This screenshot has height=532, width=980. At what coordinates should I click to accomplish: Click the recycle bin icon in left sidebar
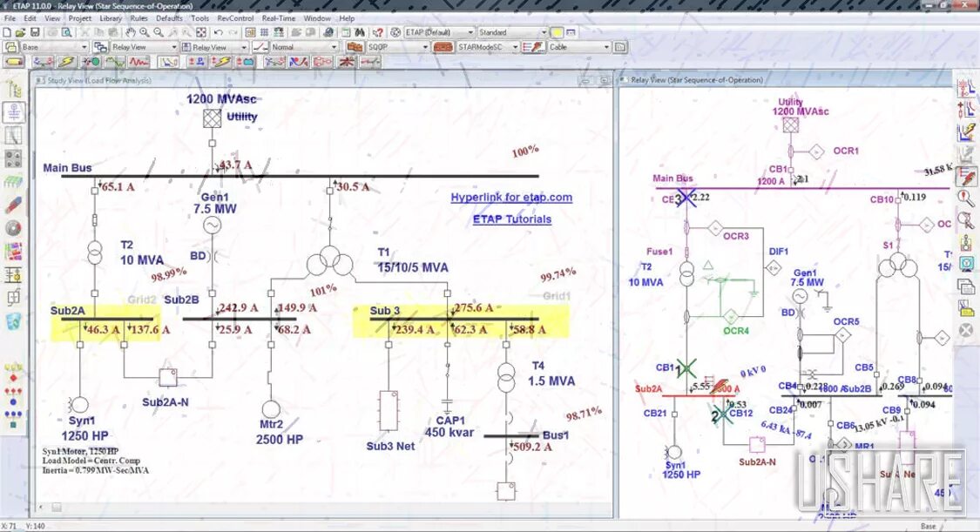(14, 321)
